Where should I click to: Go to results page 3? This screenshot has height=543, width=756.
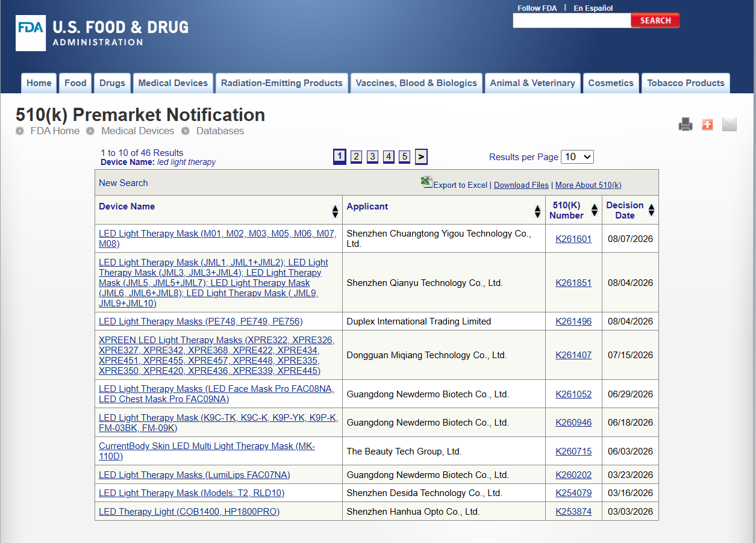coord(372,157)
